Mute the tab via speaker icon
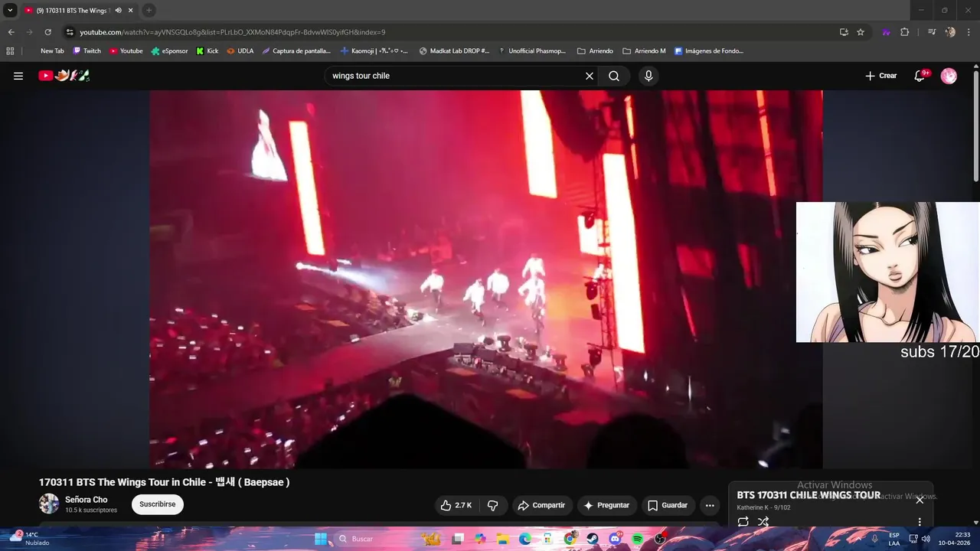 [x=118, y=11]
